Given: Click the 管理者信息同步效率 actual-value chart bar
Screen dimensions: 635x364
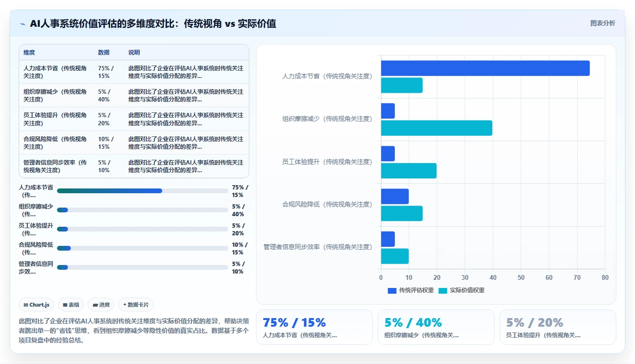Looking at the screenshot, I should [x=395, y=256].
